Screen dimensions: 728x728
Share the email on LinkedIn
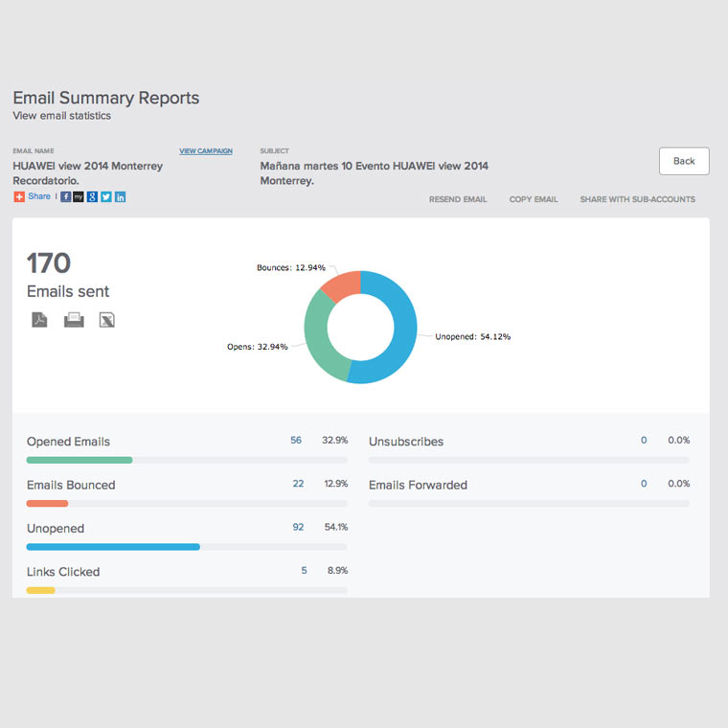coord(120,196)
